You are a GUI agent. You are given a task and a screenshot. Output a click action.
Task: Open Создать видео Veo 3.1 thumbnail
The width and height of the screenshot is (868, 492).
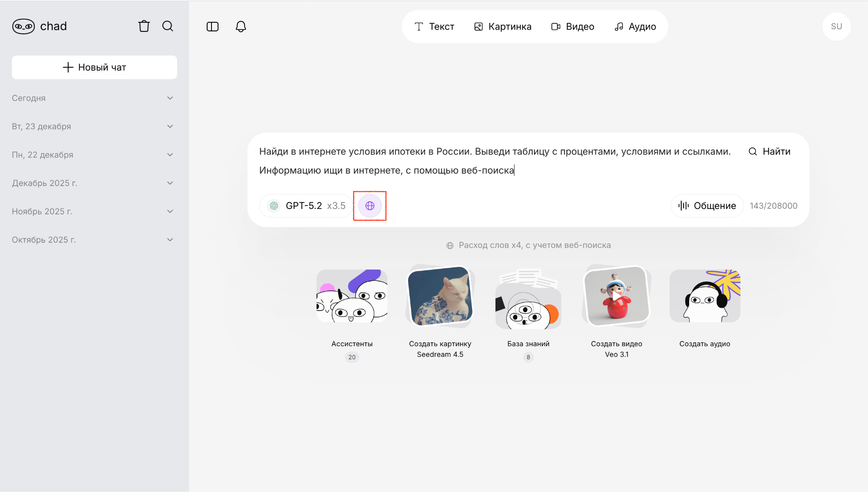[616, 297]
